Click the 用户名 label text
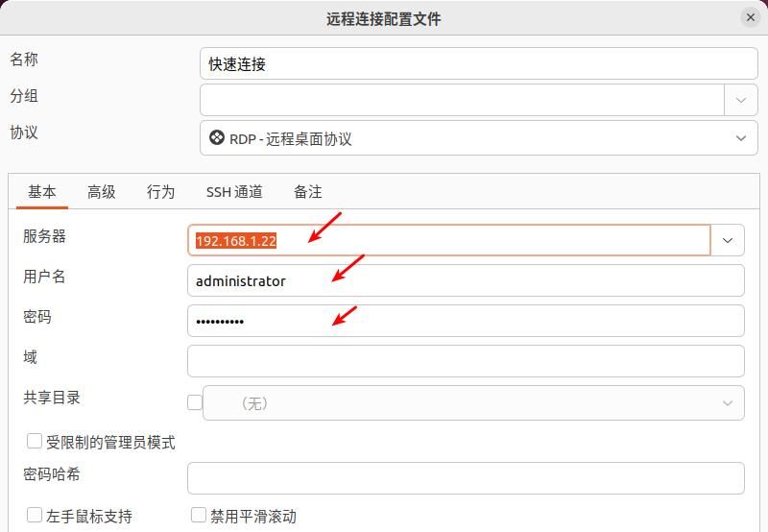This screenshot has height=532, width=768. (x=44, y=277)
